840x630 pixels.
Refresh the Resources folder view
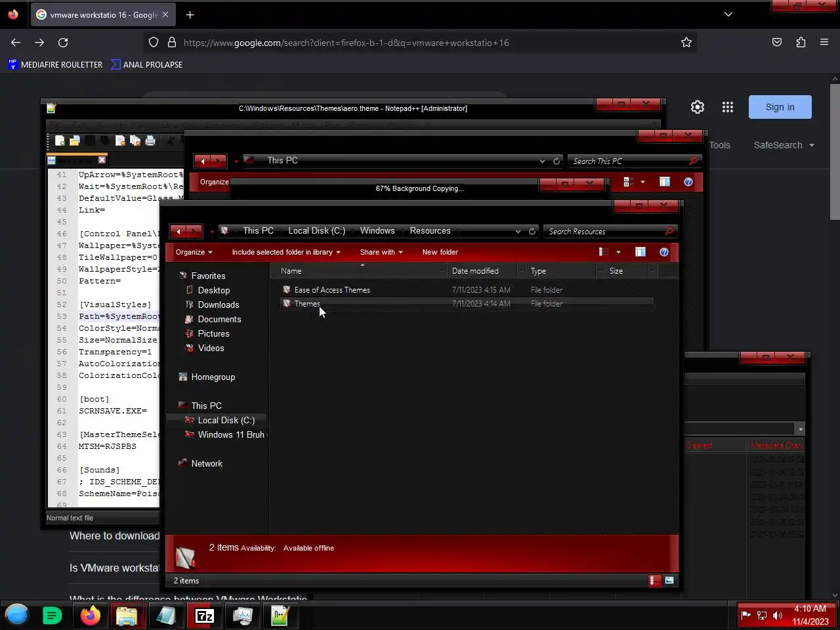532,232
